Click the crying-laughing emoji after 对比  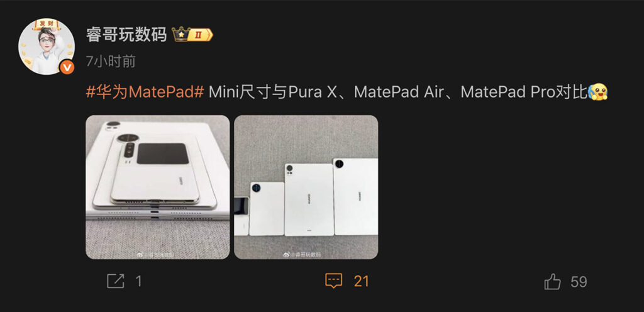pos(597,92)
